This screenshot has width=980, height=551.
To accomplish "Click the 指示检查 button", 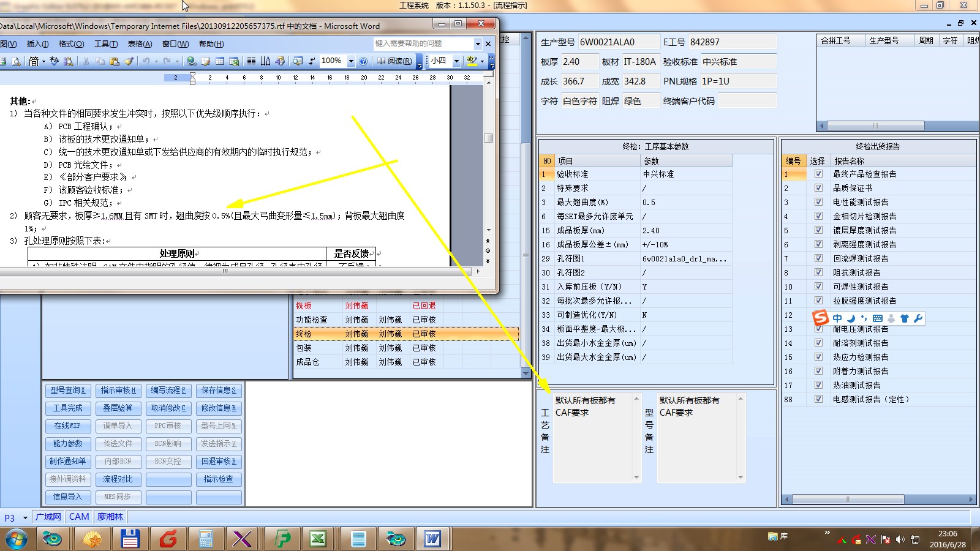I will click(x=219, y=479).
